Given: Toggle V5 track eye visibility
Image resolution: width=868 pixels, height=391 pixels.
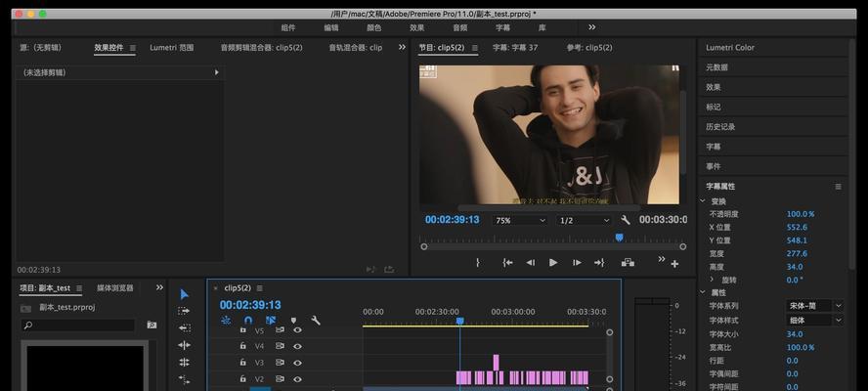Looking at the screenshot, I should tap(297, 330).
